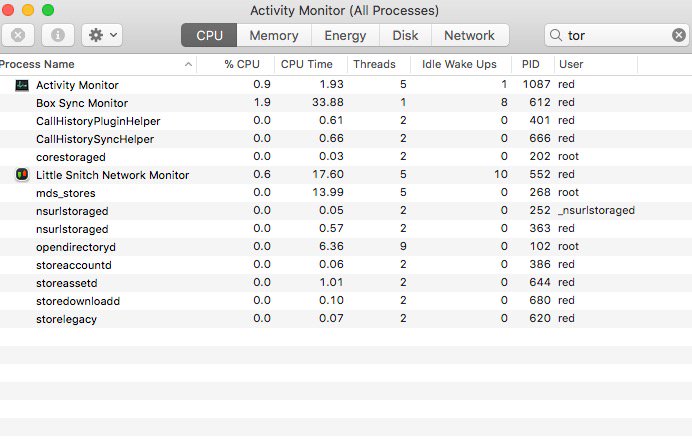Select nsurlstoraged process with PID 363
The height and width of the screenshot is (440, 692).
coord(72,229)
